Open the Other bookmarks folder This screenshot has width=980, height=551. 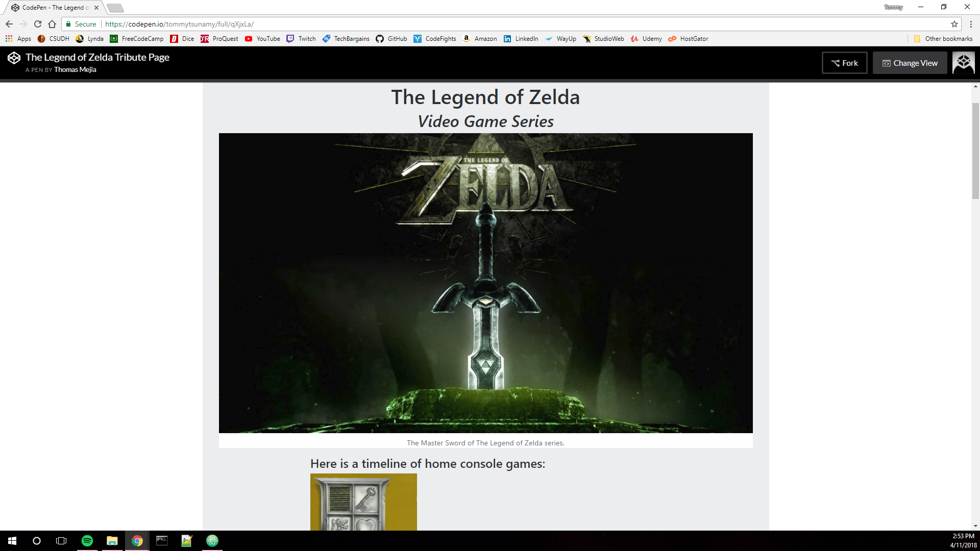pyautogui.click(x=943, y=39)
